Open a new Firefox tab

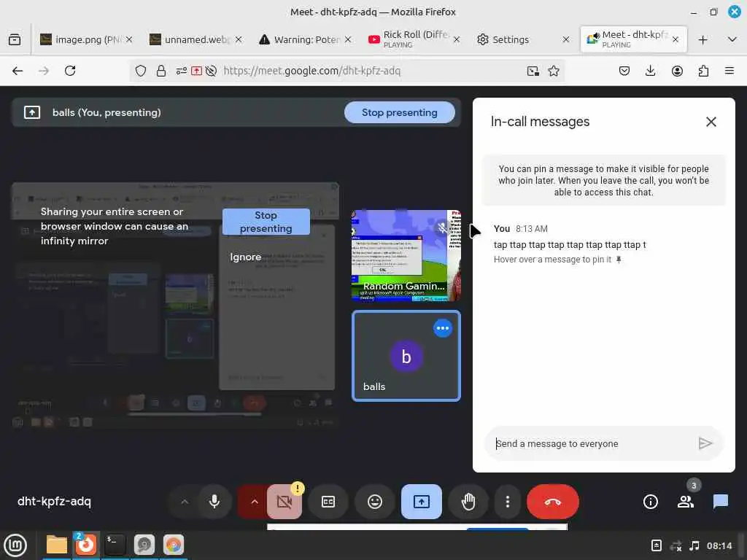coord(703,39)
